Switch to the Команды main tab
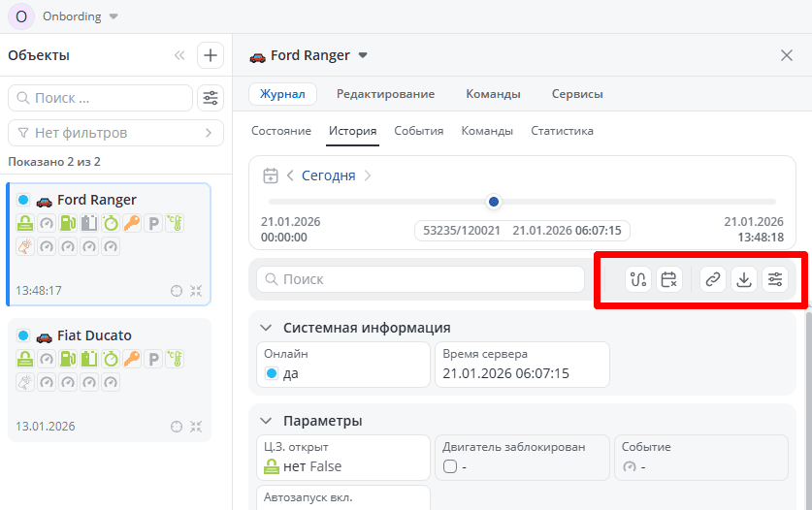This screenshot has height=510, width=812. click(493, 94)
